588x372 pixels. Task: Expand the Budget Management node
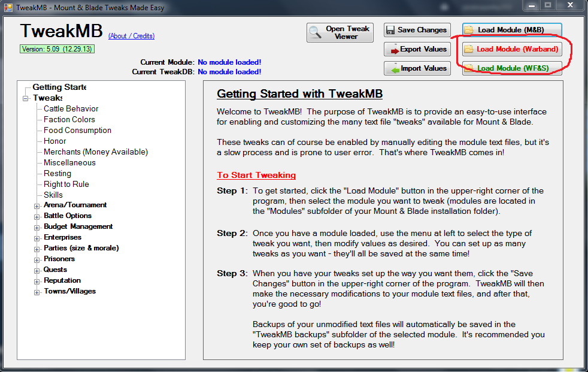coord(37,228)
